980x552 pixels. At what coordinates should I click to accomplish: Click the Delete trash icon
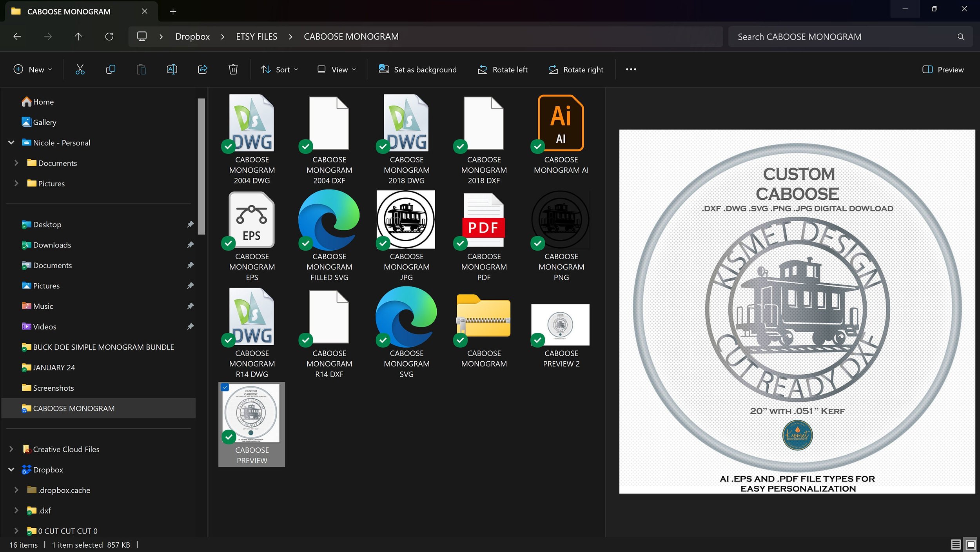tap(233, 69)
